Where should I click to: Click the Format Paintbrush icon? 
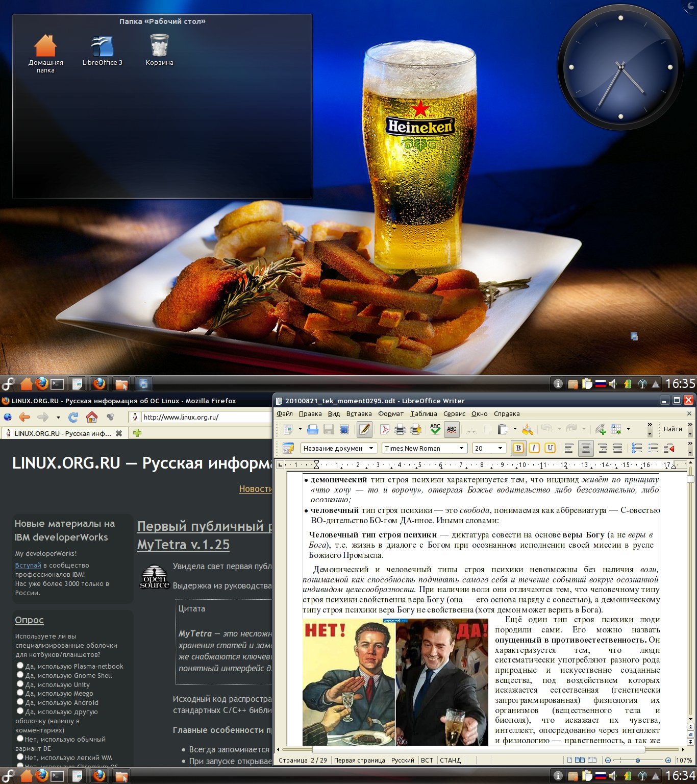coord(527,430)
